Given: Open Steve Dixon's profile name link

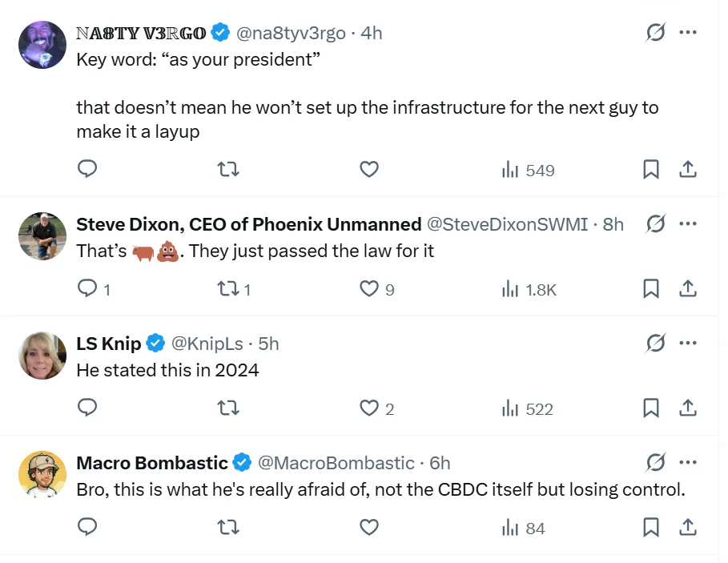Looking at the screenshot, I should 248,224.
